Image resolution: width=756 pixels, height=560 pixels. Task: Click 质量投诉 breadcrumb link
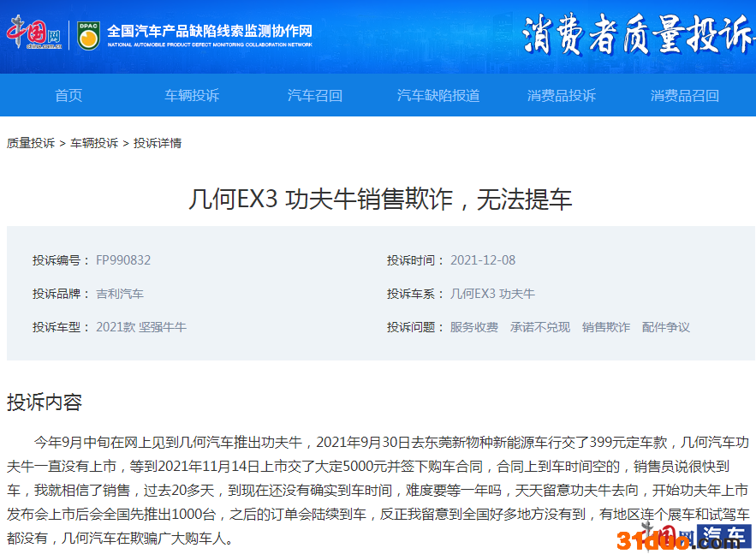pos(31,143)
